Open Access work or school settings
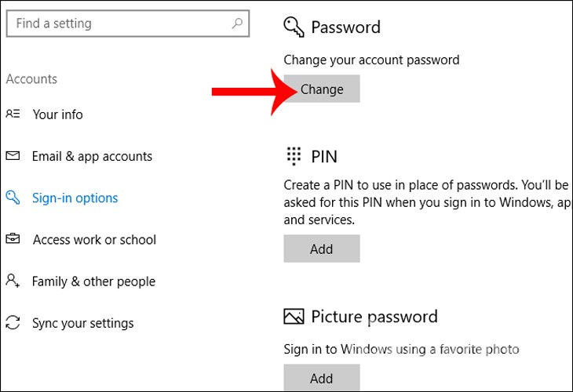This screenshot has width=573, height=392. [94, 239]
